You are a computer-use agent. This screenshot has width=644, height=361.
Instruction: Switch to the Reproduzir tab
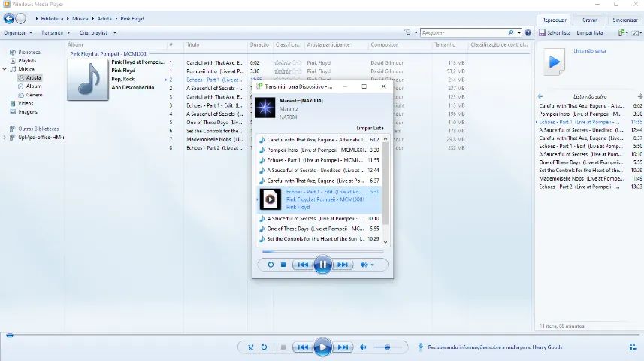(554, 20)
